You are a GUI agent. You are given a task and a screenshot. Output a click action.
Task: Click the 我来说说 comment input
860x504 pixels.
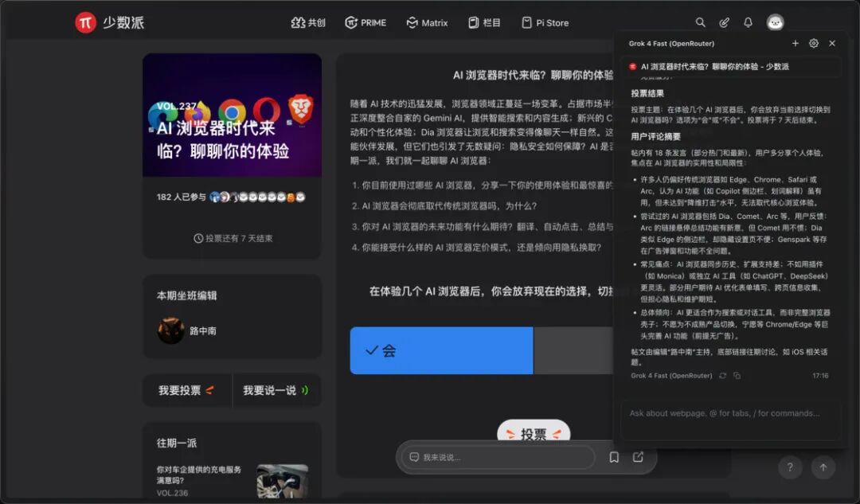tap(498, 457)
